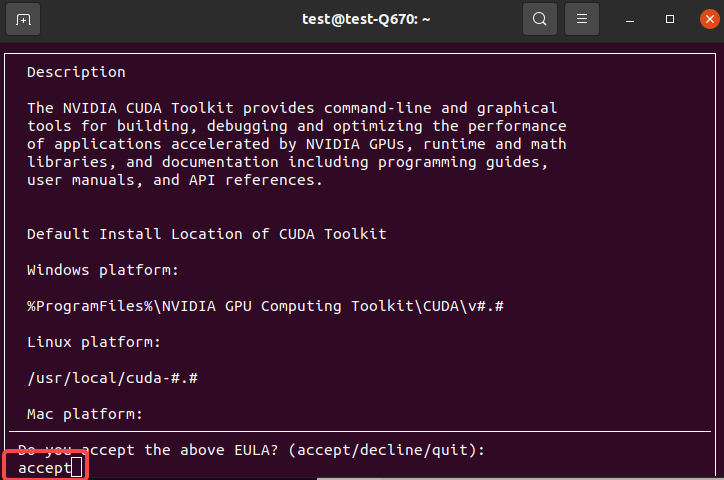
Task: Click the /usr/local/cuda-#.# path
Action: 112,378
